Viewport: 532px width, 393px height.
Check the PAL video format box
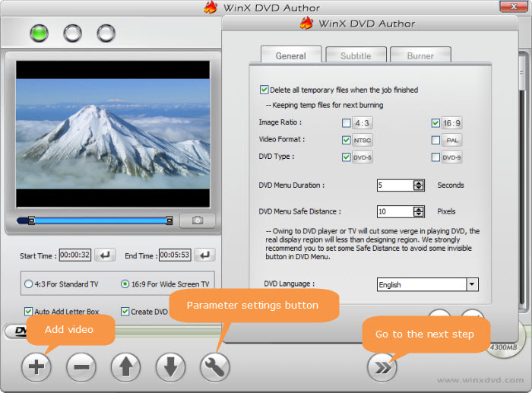435,140
